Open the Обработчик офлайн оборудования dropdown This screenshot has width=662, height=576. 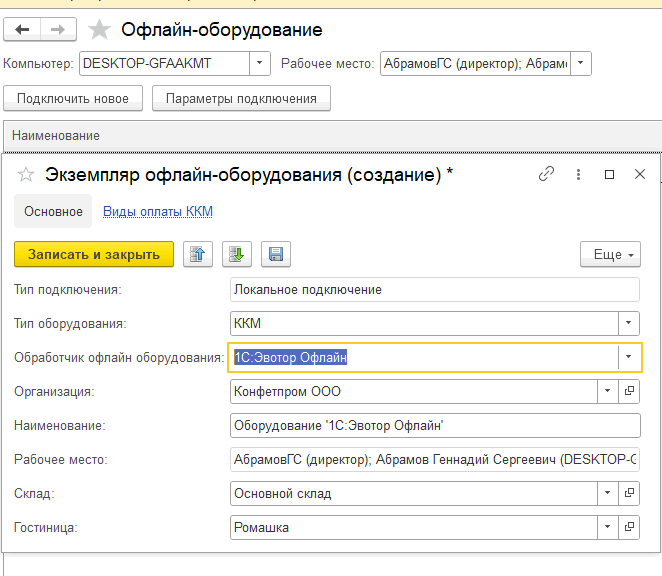tap(629, 357)
